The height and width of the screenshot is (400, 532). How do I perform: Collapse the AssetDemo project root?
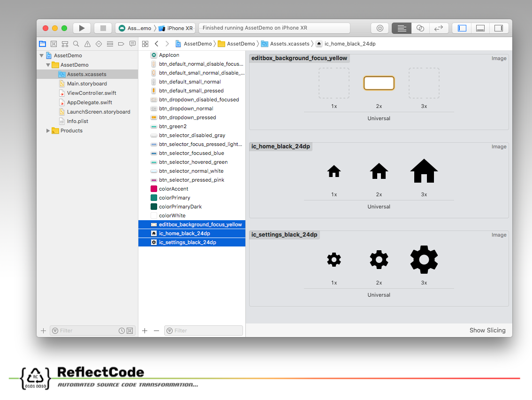tap(42, 55)
